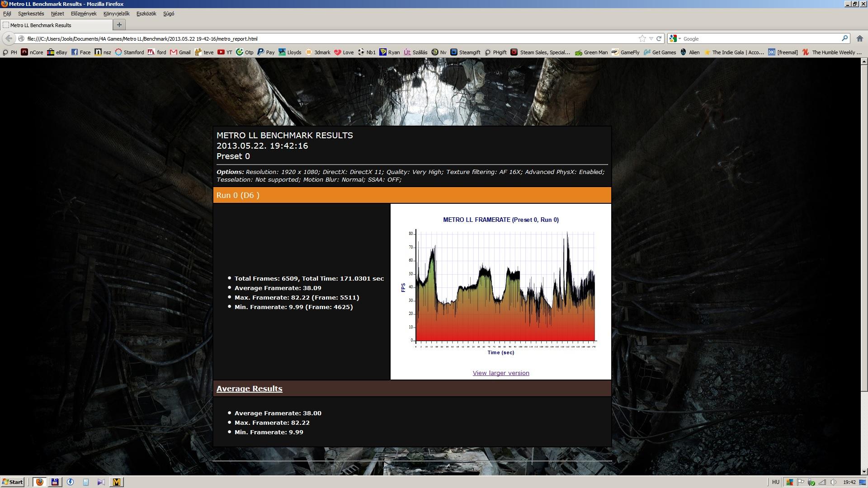This screenshot has width=868, height=488.
Task: Open the YT (YouTube) bookmark
Action: 225,52
